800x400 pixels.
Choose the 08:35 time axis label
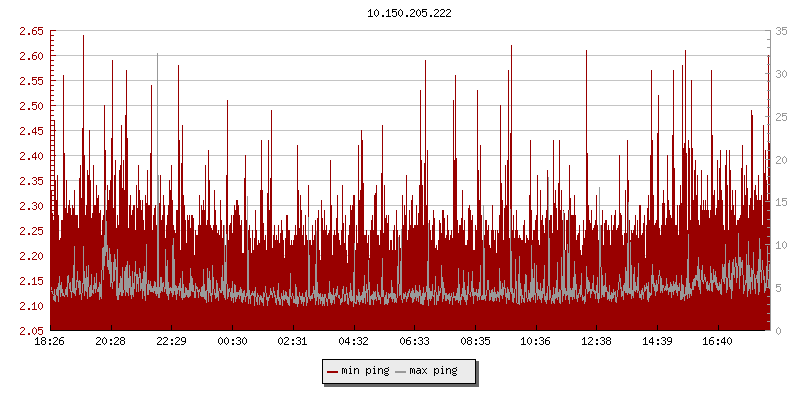[475, 341]
